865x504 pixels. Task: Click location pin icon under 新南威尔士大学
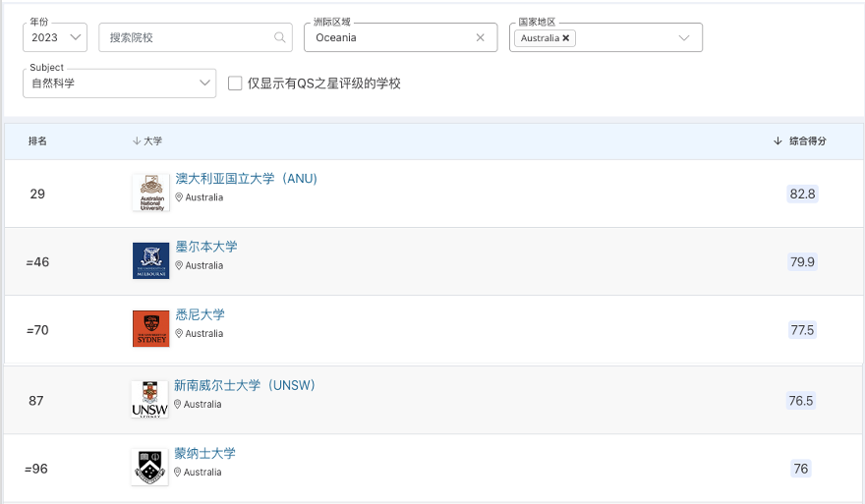[x=177, y=404]
